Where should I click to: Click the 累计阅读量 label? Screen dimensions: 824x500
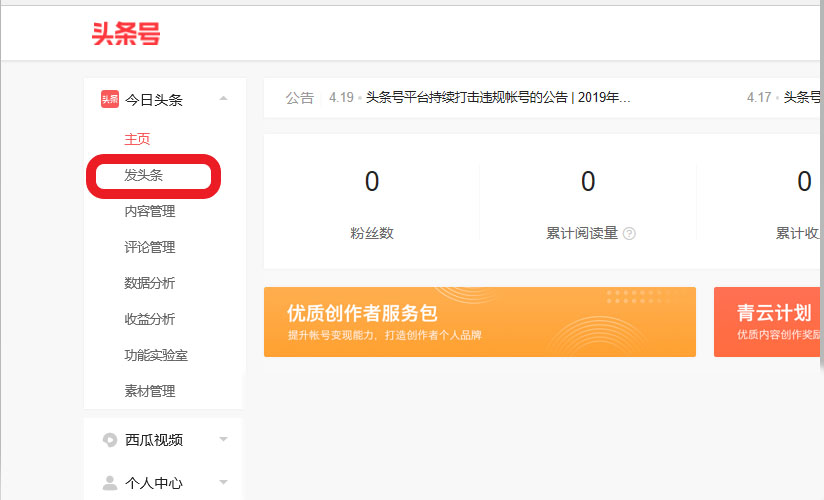(582, 233)
